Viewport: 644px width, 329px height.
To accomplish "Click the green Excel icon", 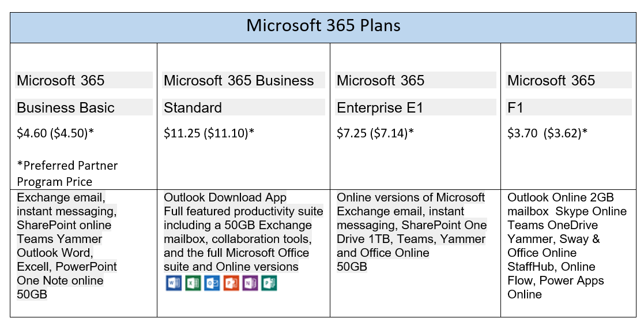I will click(x=193, y=283).
